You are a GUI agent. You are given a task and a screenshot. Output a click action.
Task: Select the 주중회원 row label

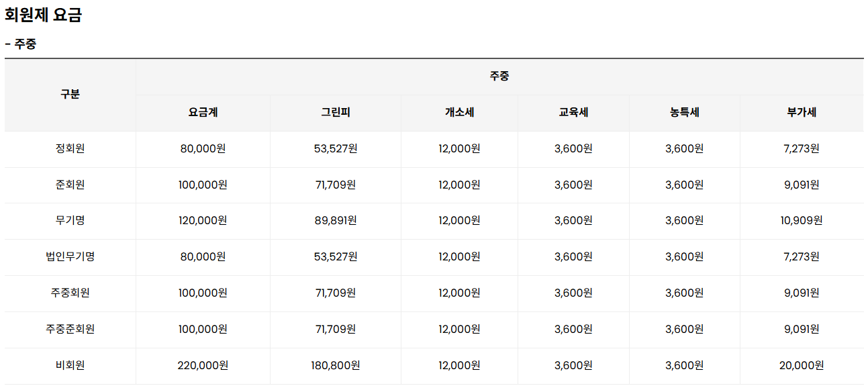pos(70,293)
